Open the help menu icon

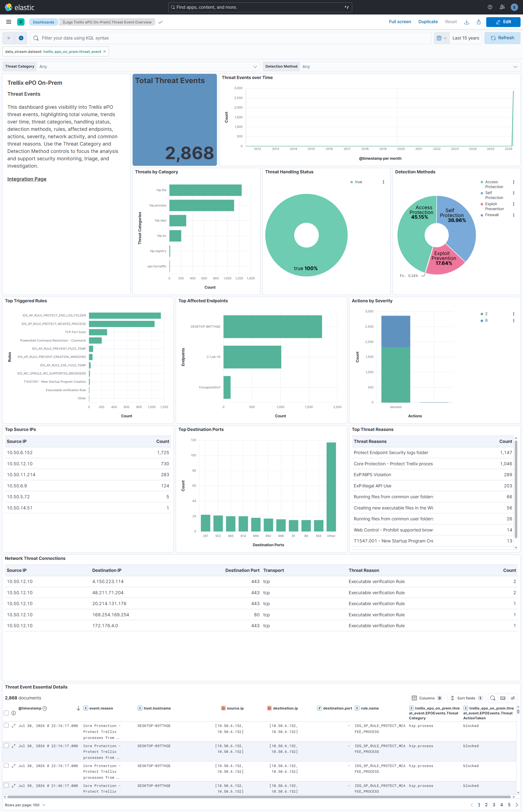(x=490, y=7)
